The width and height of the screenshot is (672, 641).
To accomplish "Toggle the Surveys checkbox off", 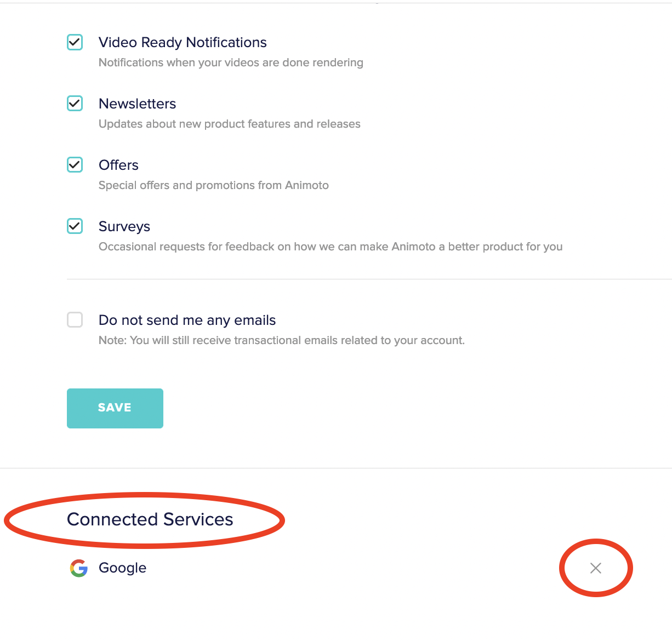I will (x=75, y=226).
